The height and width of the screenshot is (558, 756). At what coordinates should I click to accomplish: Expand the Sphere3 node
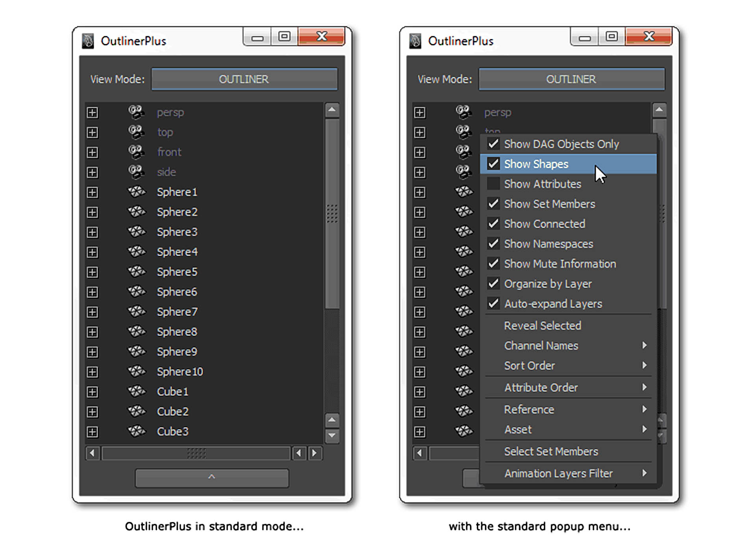[x=93, y=232]
